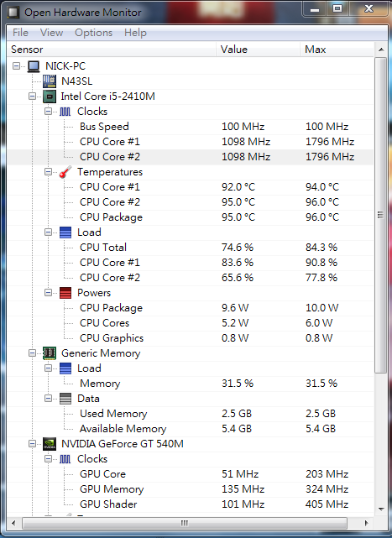Click the vertical scrollbar down arrow

pos(381,509)
